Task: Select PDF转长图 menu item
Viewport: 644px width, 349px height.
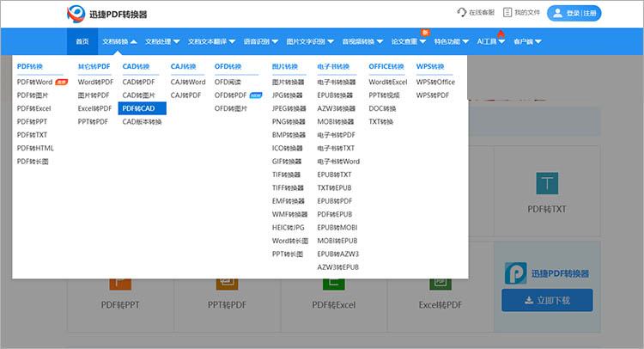Action: [33, 161]
